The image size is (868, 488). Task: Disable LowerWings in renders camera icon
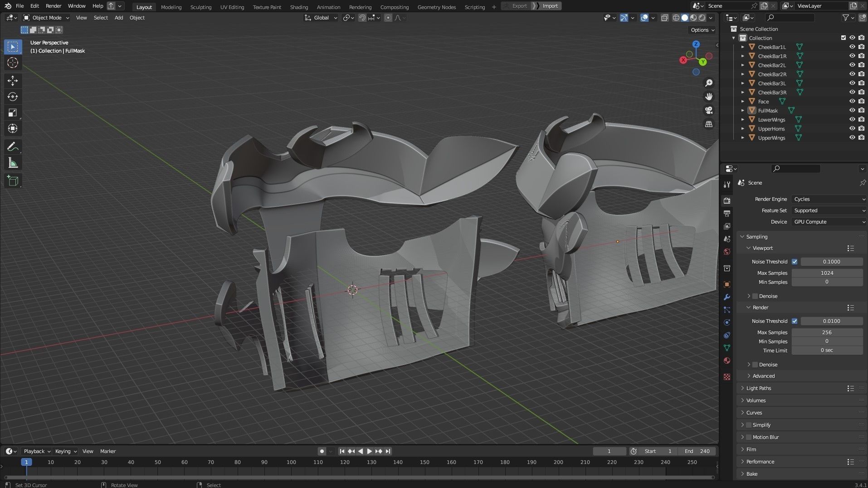click(861, 119)
